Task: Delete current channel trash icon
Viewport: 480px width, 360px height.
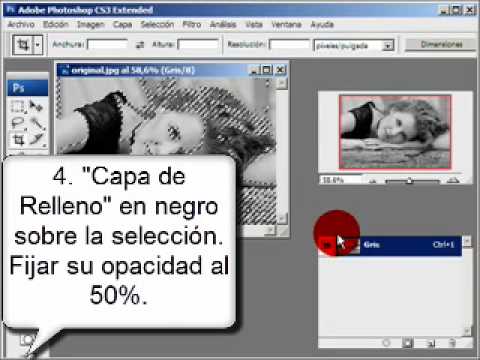Action: click(x=452, y=343)
